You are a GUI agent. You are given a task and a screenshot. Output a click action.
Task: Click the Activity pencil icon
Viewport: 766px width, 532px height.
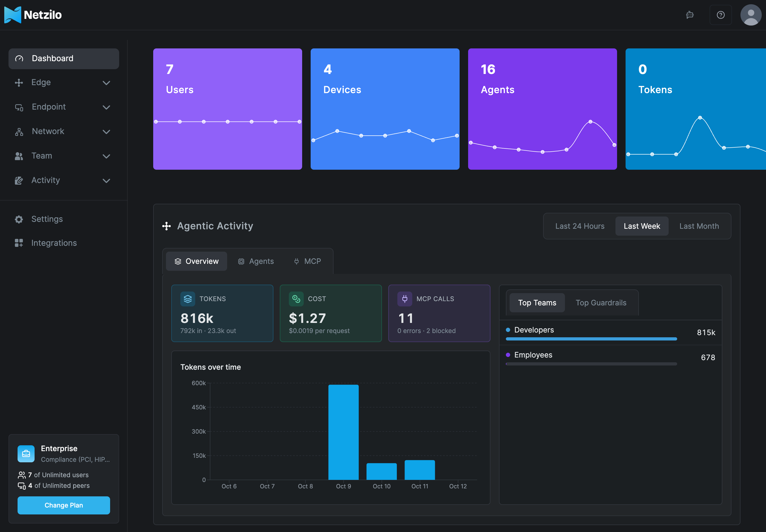click(19, 180)
